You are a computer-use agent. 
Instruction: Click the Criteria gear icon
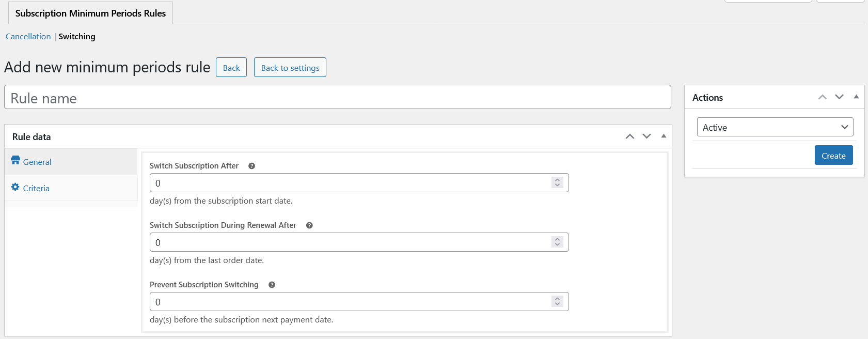click(15, 187)
